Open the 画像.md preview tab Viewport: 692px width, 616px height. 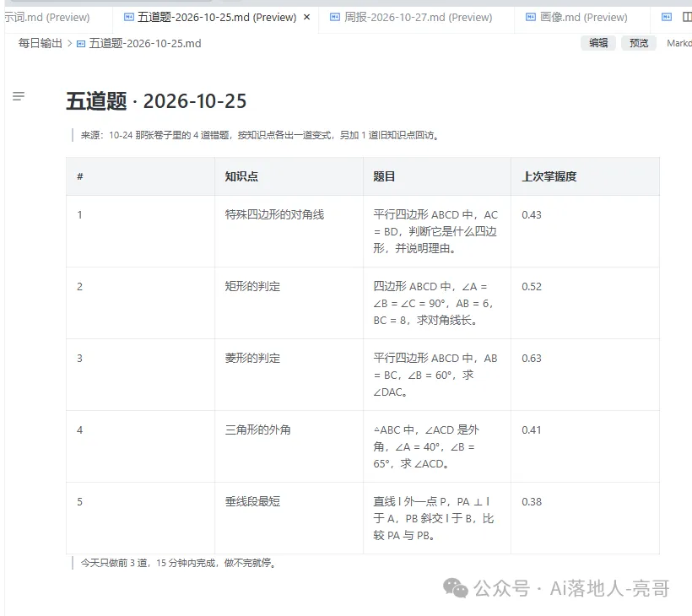pyautogui.click(x=583, y=18)
